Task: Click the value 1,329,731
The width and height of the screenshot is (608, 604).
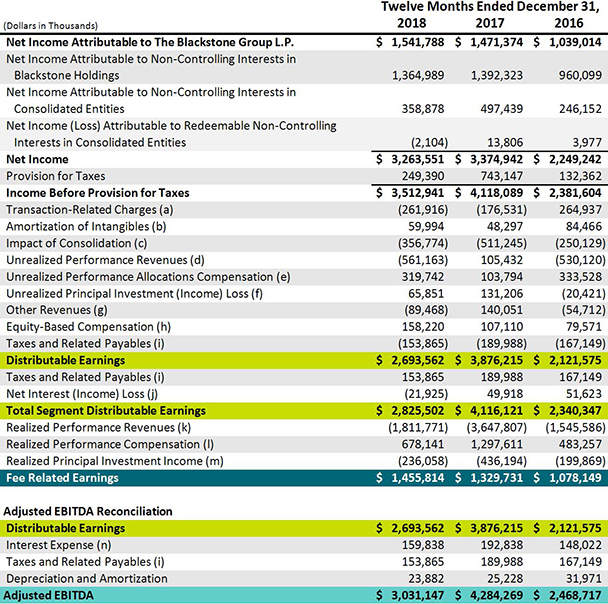Action: pyautogui.click(x=496, y=478)
